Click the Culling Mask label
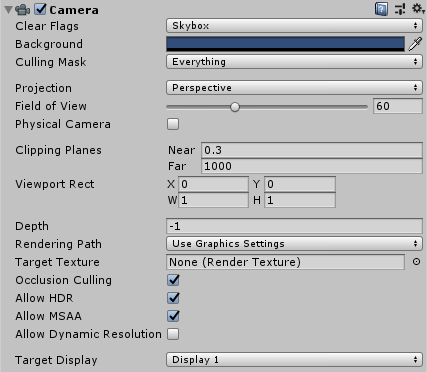Viewport: 427px width, 372px height. point(51,62)
